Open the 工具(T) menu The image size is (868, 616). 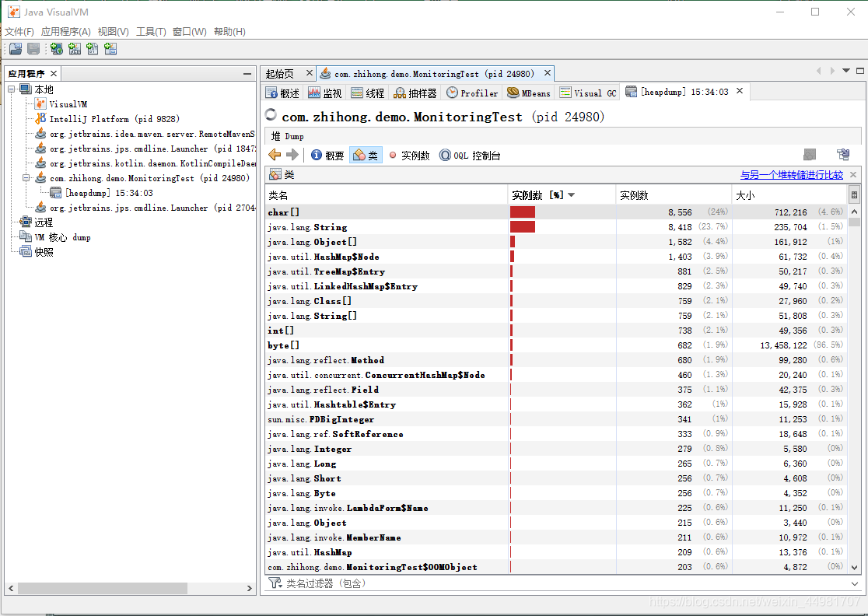(x=151, y=32)
